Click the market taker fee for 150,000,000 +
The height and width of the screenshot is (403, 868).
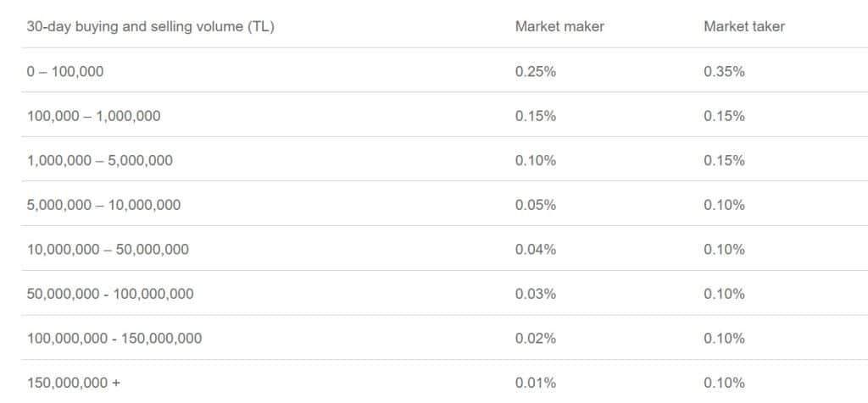tap(724, 383)
